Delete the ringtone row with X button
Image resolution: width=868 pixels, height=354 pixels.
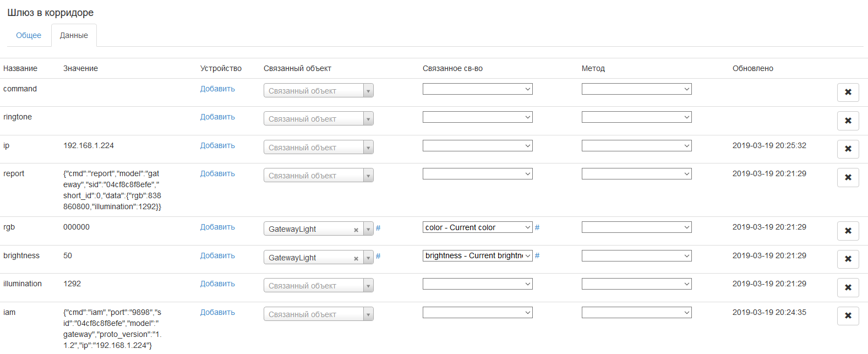tap(848, 121)
